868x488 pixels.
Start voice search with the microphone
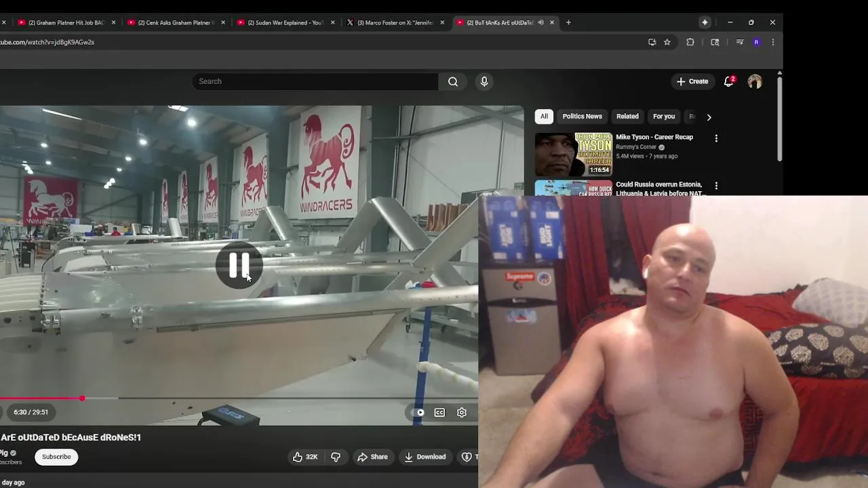484,81
